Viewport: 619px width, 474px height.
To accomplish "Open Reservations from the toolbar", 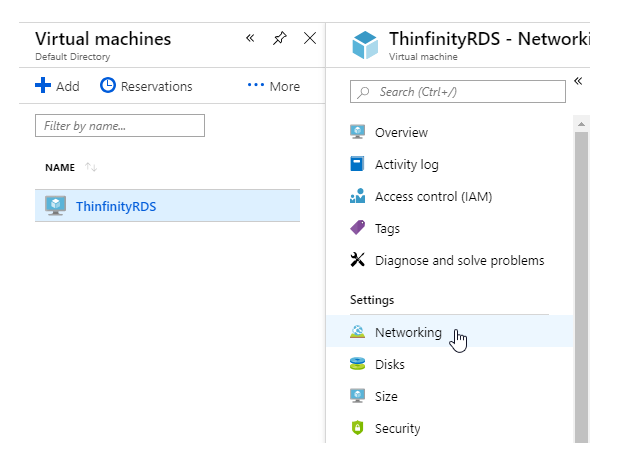I will (x=156, y=86).
